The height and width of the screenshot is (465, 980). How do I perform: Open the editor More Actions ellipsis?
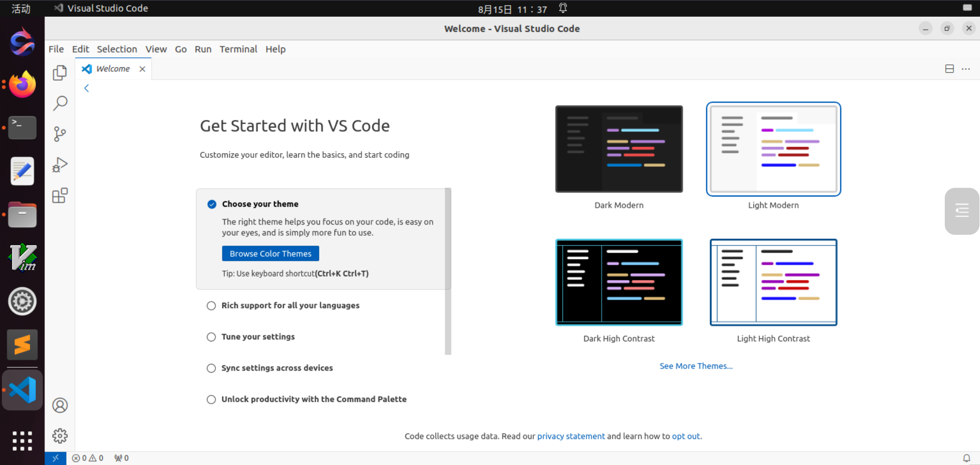(966, 69)
